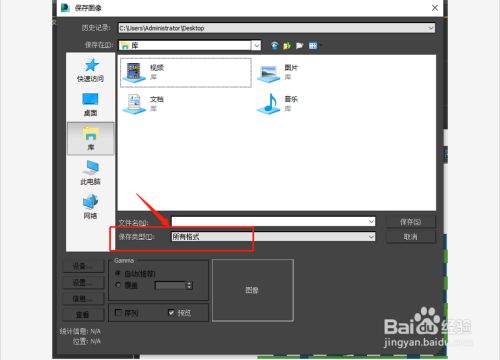Go back to last visited folder
500x360 pixels.
click(274, 45)
